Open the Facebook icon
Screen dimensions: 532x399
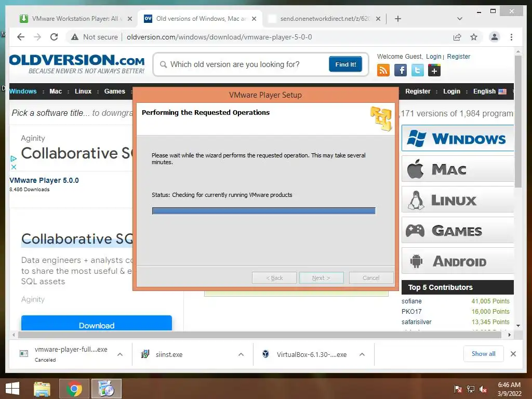401,70
